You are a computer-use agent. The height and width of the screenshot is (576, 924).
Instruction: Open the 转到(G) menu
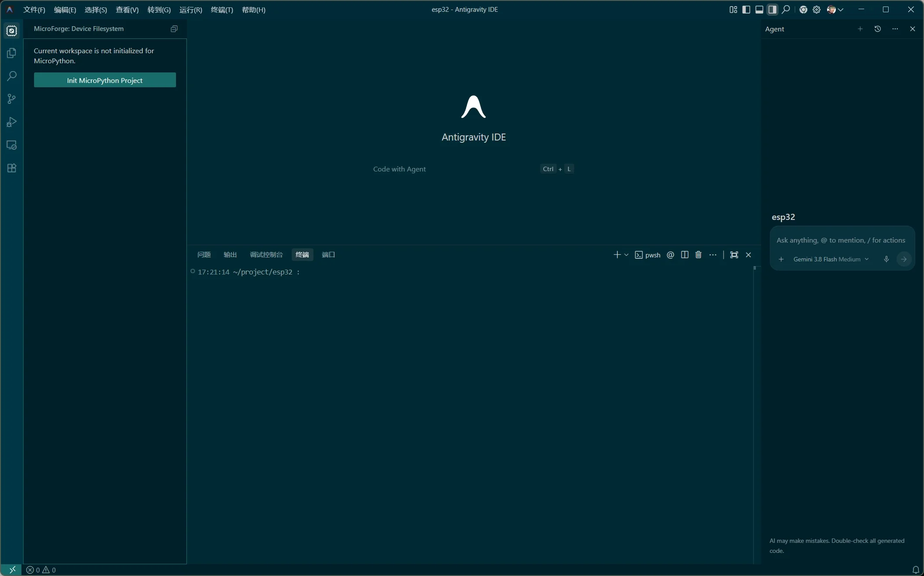159,10
